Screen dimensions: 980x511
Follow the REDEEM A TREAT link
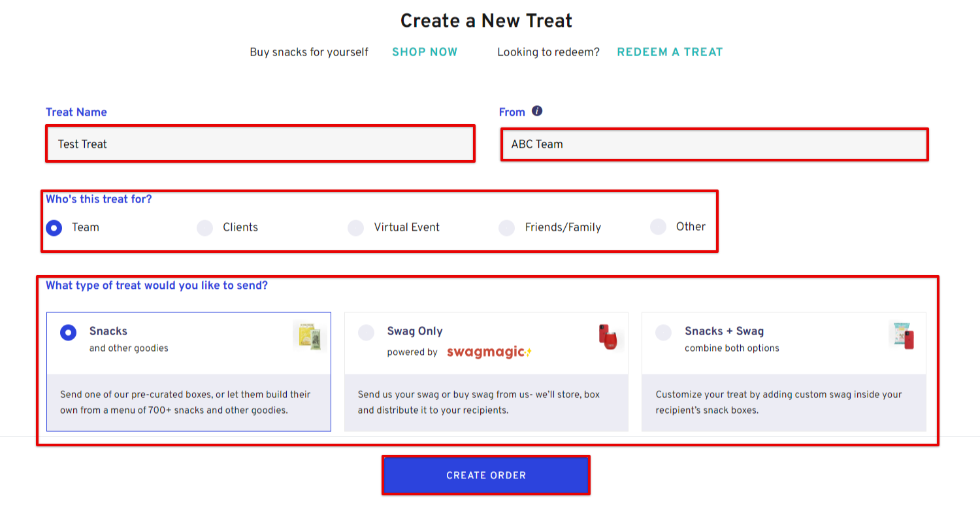(670, 52)
